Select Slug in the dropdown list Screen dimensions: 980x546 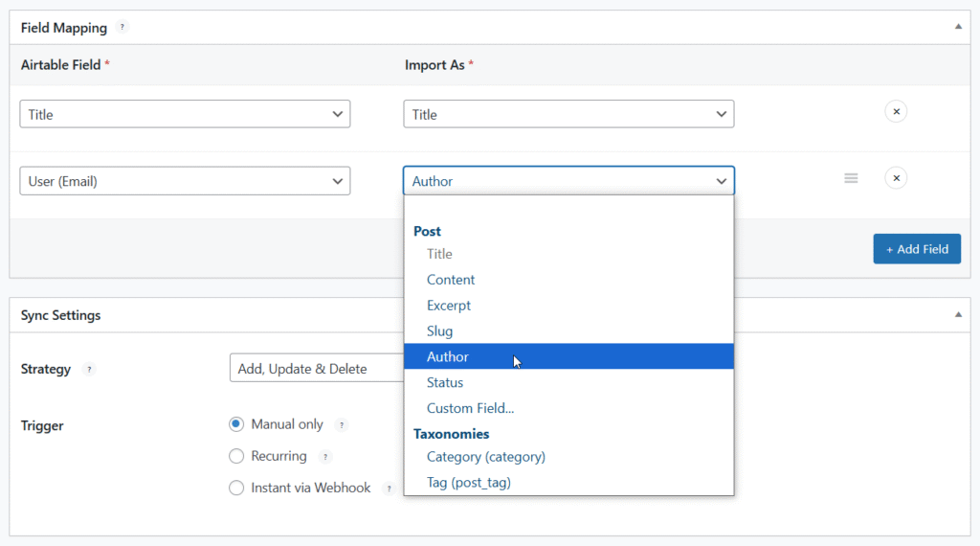pos(568,330)
